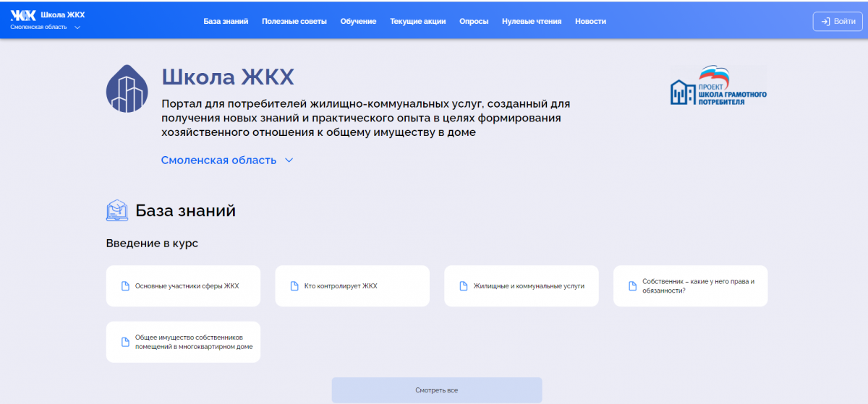Open the blue Смоленская область region selector link

227,160
